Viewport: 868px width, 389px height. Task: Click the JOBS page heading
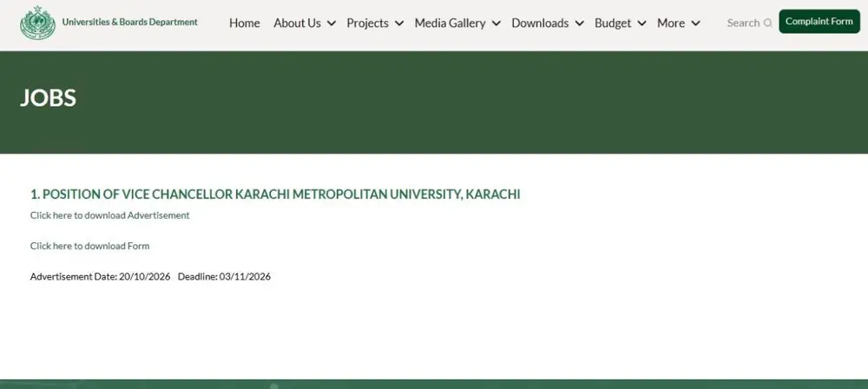click(48, 98)
